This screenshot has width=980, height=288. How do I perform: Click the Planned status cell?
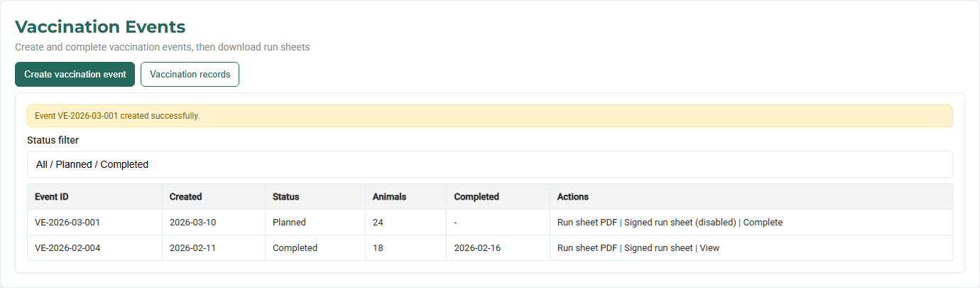pyautogui.click(x=289, y=223)
